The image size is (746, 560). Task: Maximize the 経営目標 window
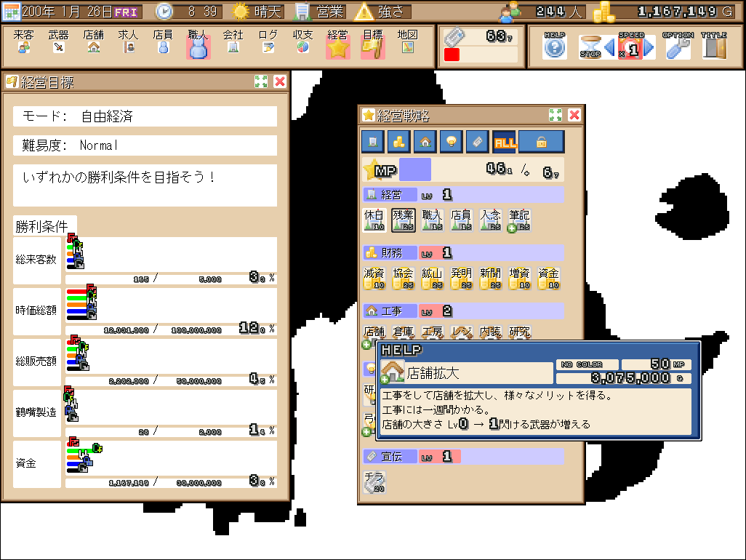coord(261,81)
